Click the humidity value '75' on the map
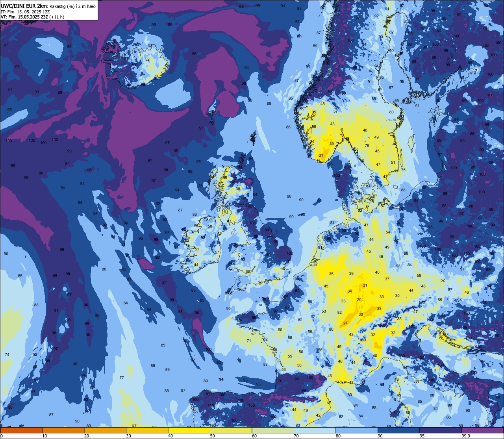 (x=403, y=170)
